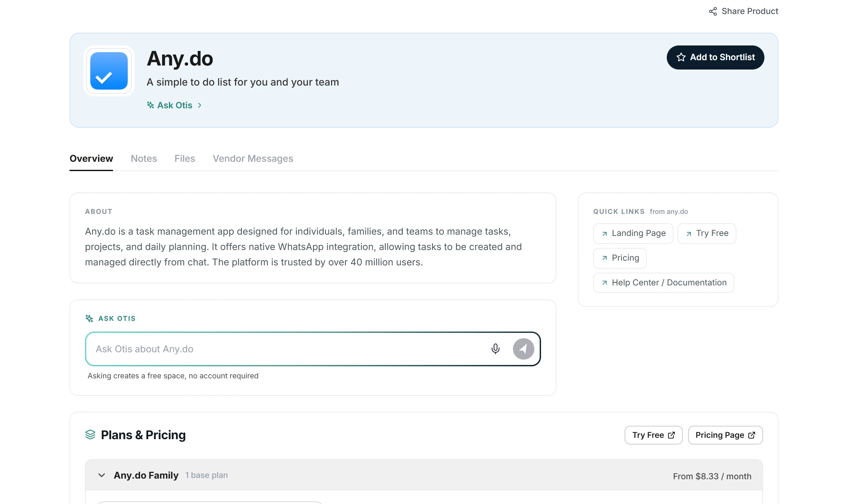Click the Any.do product title
The width and height of the screenshot is (848, 504).
tap(180, 58)
